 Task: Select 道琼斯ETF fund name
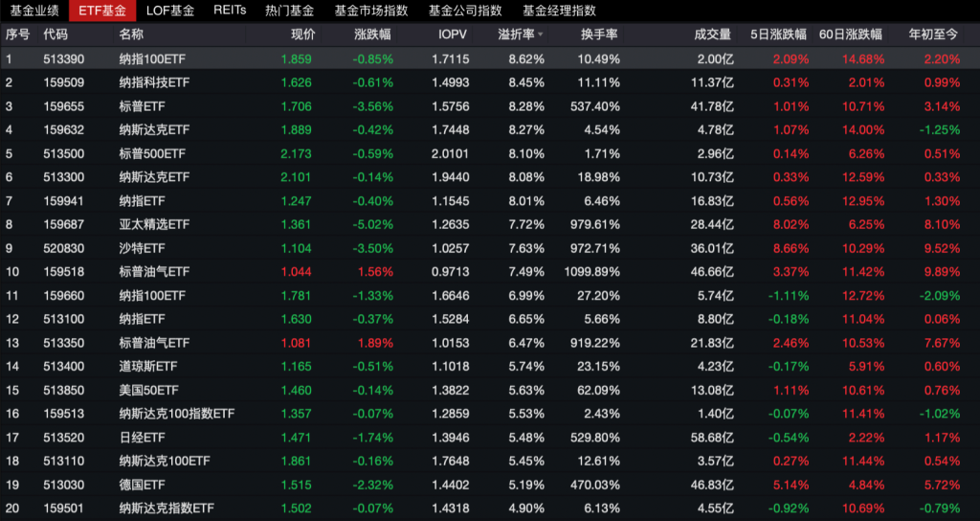click(x=148, y=367)
